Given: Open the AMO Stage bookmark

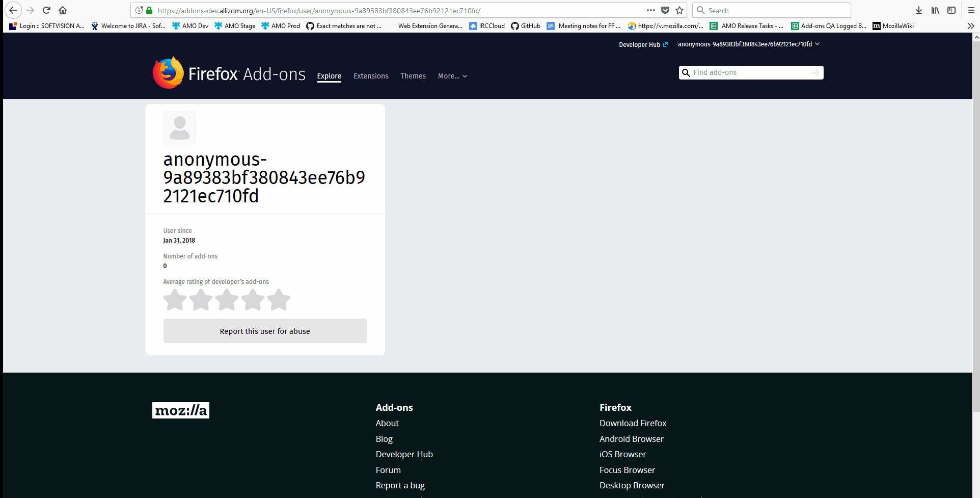Looking at the screenshot, I should (235, 26).
